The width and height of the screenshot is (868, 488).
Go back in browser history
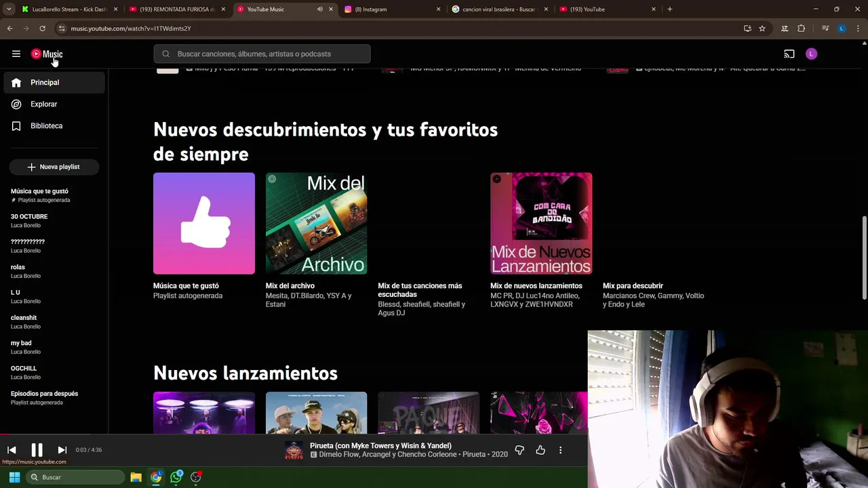click(9, 28)
